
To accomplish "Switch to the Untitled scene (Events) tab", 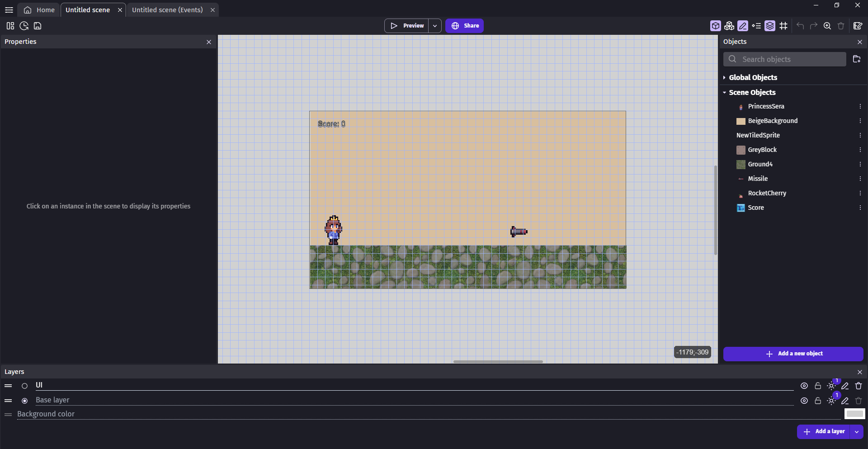I will click(167, 9).
